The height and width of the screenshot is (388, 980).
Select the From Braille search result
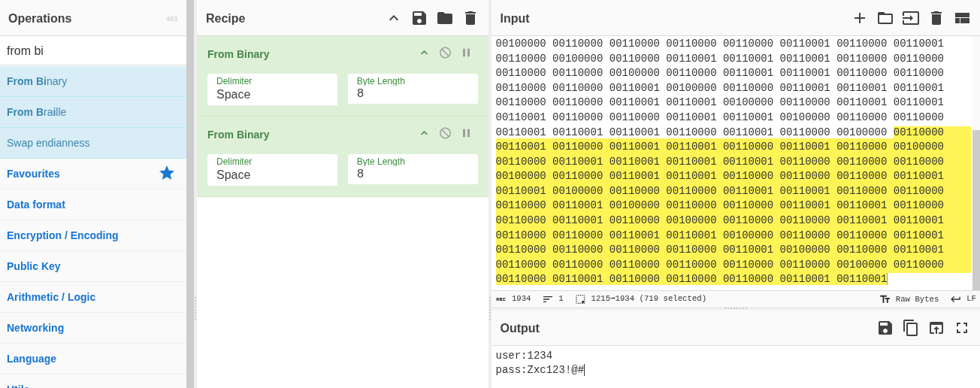tap(93, 112)
